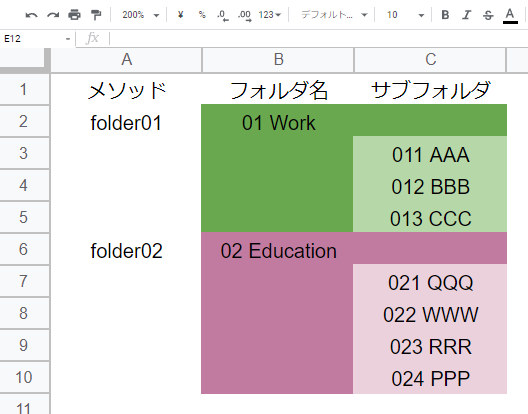Screen dimensions: 528x414
Task: Open the 123 number format menu
Action: (269, 15)
